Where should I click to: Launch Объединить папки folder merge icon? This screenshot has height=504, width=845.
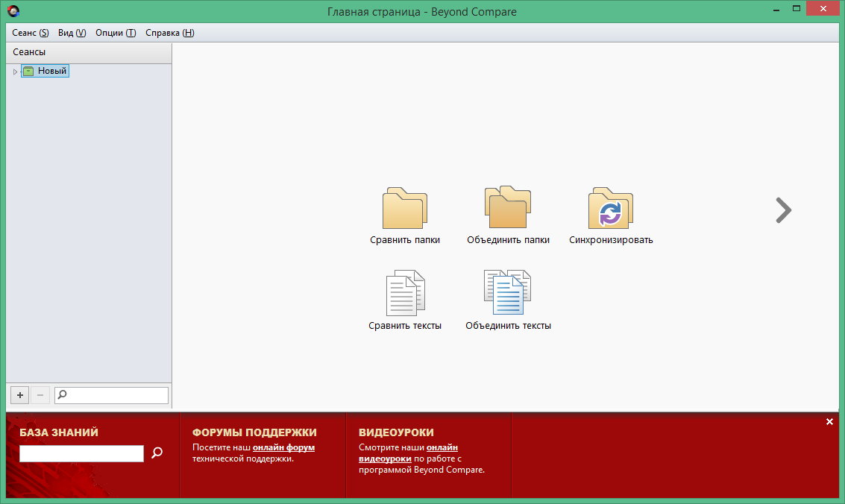coord(508,207)
